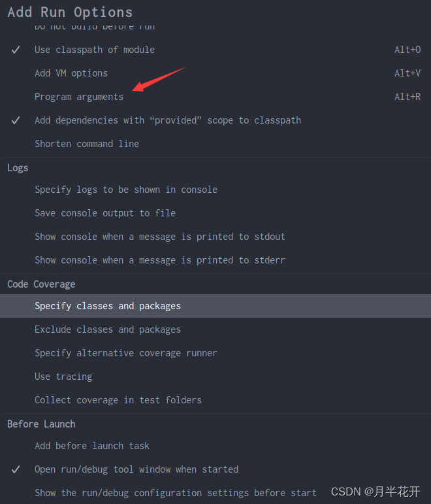Select Shorten command line

tap(215, 144)
